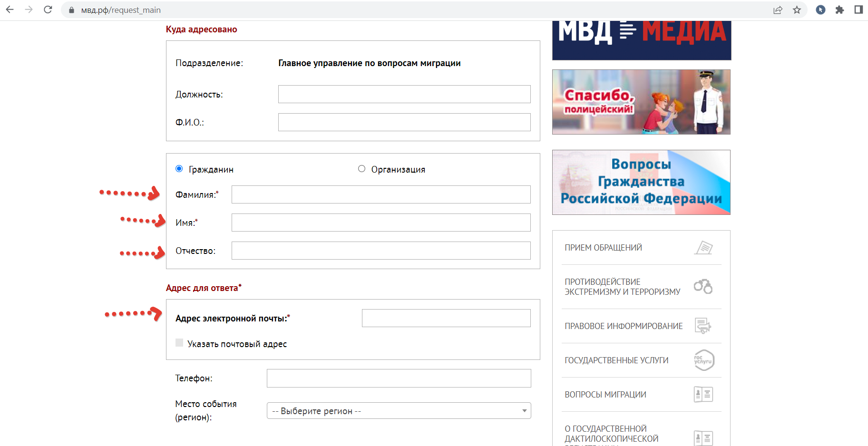Click the browser back arrow
The image size is (868, 446).
point(10,10)
